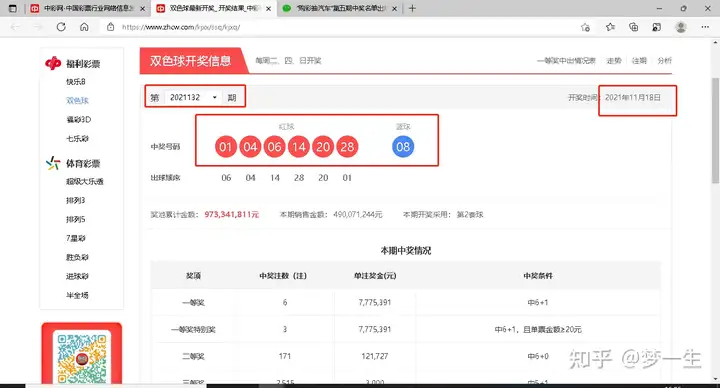Click the sales amount 490,071,244元

pyautogui.click(x=358, y=214)
